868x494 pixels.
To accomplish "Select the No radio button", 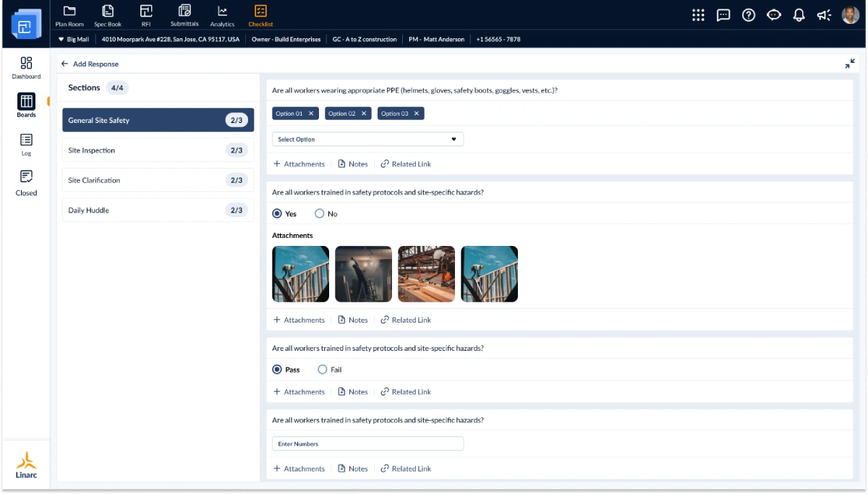I will pyautogui.click(x=320, y=213).
